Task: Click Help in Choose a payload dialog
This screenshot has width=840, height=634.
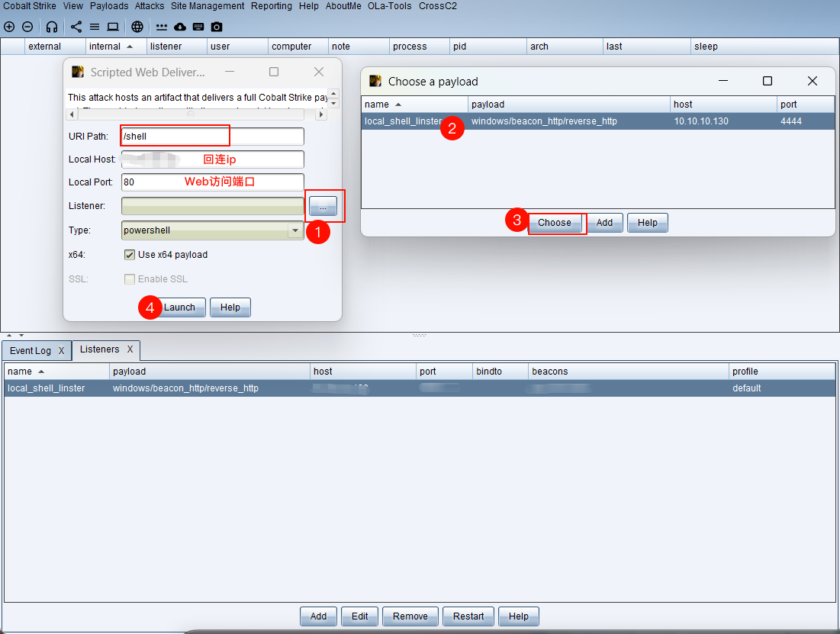Action: point(647,223)
